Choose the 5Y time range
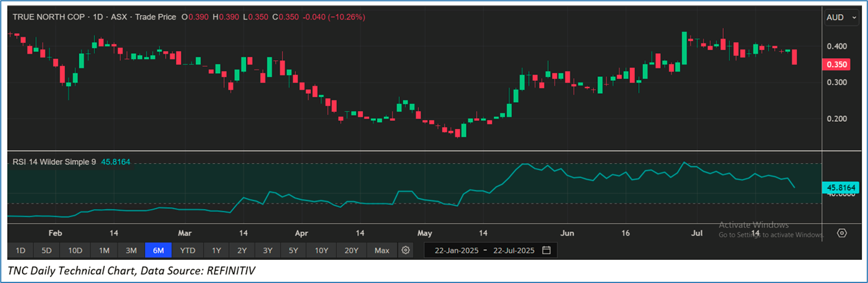The image size is (868, 283). click(x=294, y=250)
